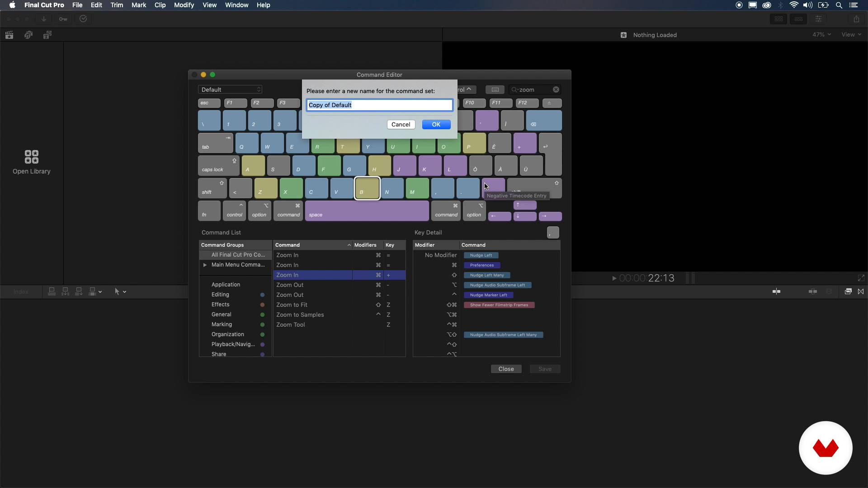The image size is (868, 488).
Task: Open the viewer zoom 47% dropdown
Action: [x=822, y=35]
